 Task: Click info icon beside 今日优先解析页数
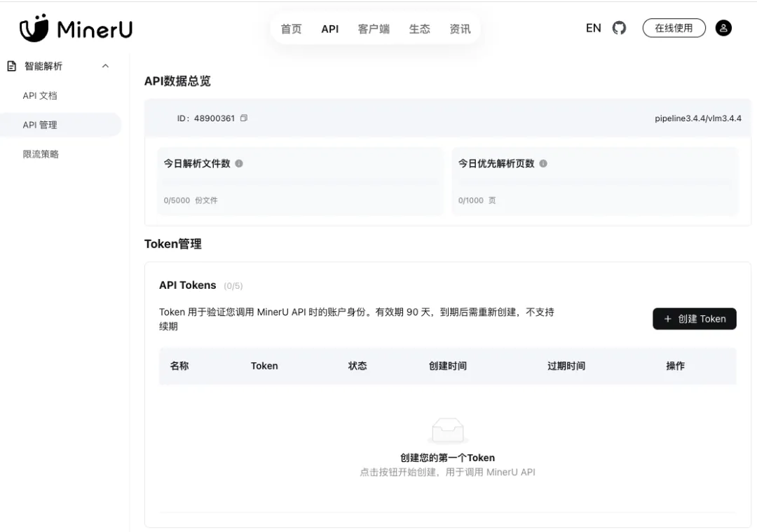point(543,163)
